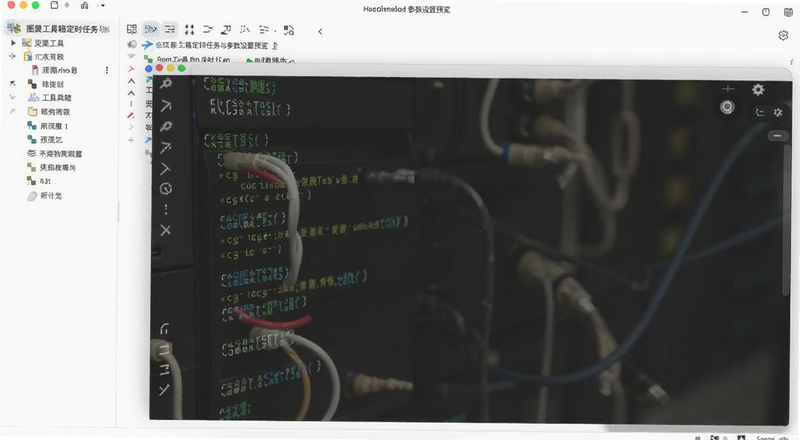This screenshot has width=800, height=440.
Task: Click the blue paper-plane icon beside the heading
Action: tap(147, 45)
